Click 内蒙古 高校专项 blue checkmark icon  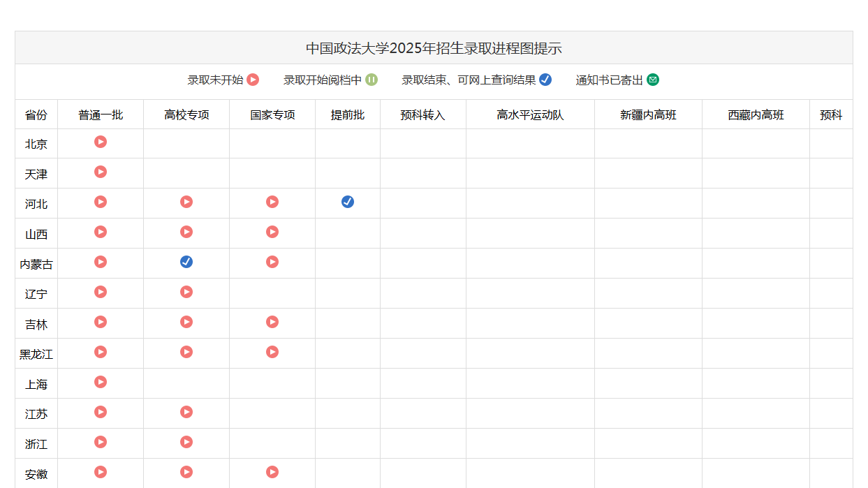[x=186, y=262]
